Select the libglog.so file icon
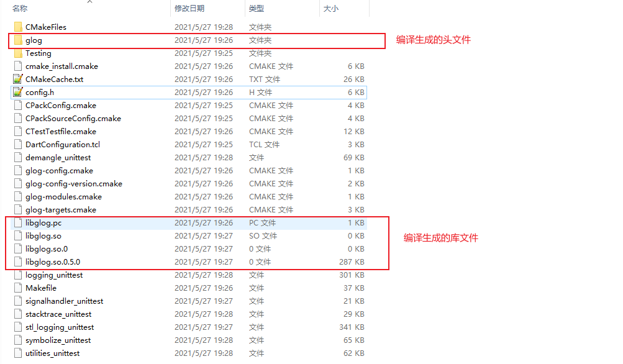 coord(17,235)
